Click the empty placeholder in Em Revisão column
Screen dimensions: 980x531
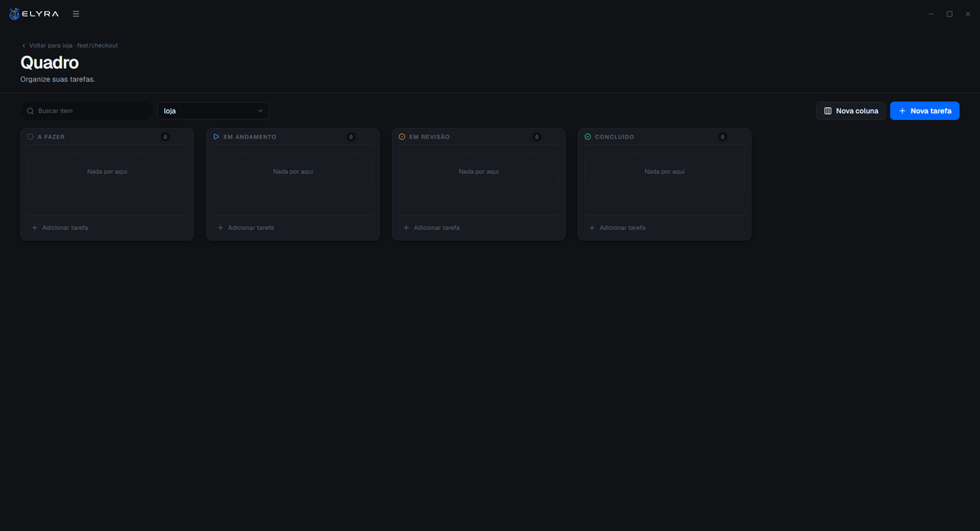coord(479,172)
